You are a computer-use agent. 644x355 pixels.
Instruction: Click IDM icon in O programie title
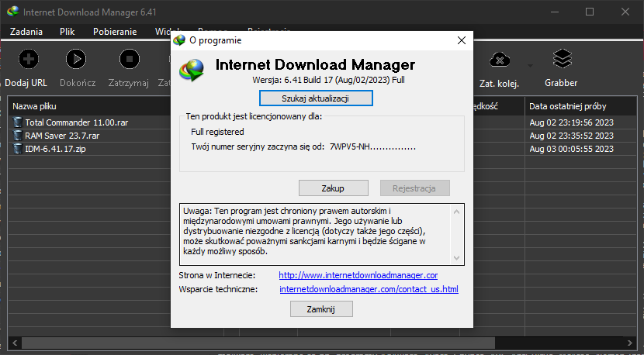coord(179,40)
